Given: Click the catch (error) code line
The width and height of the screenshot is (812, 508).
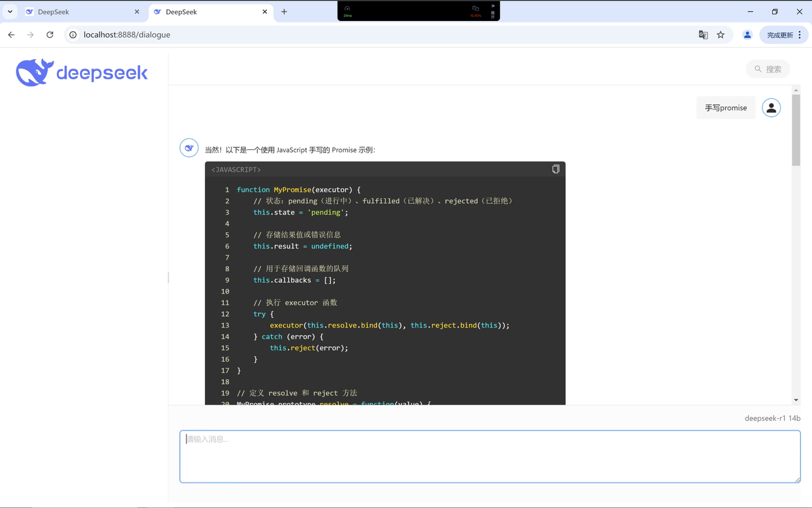Looking at the screenshot, I should (x=288, y=337).
